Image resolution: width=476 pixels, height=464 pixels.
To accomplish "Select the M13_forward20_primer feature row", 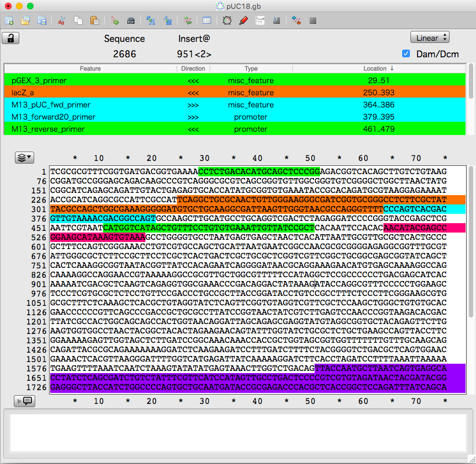I will (235, 117).
